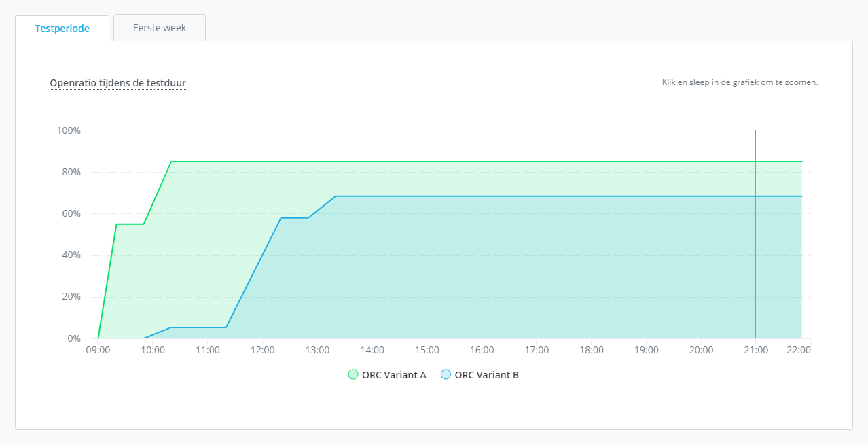This screenshot has height=445, width=868.
Task: Click the blue ORC Variant B legend circle
Action: pyautogui.click(x=446, y=374)
